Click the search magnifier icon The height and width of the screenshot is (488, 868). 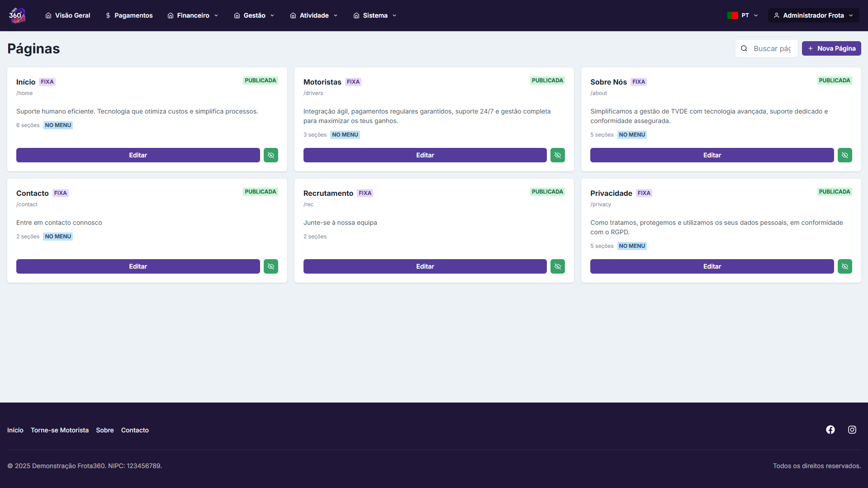[x=744, y=48]
